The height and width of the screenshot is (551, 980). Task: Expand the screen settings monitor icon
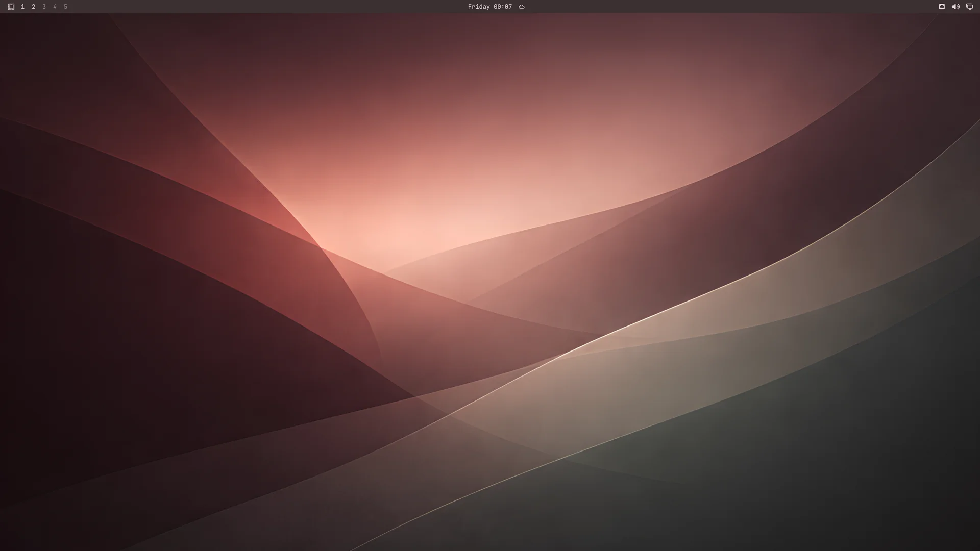point(969,7)
